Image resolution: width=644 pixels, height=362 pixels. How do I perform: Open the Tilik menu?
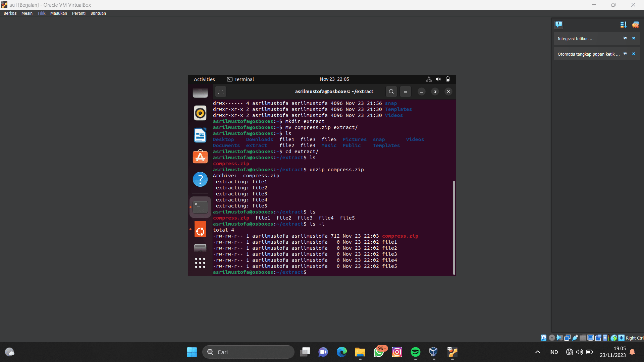tap(41, 13)
